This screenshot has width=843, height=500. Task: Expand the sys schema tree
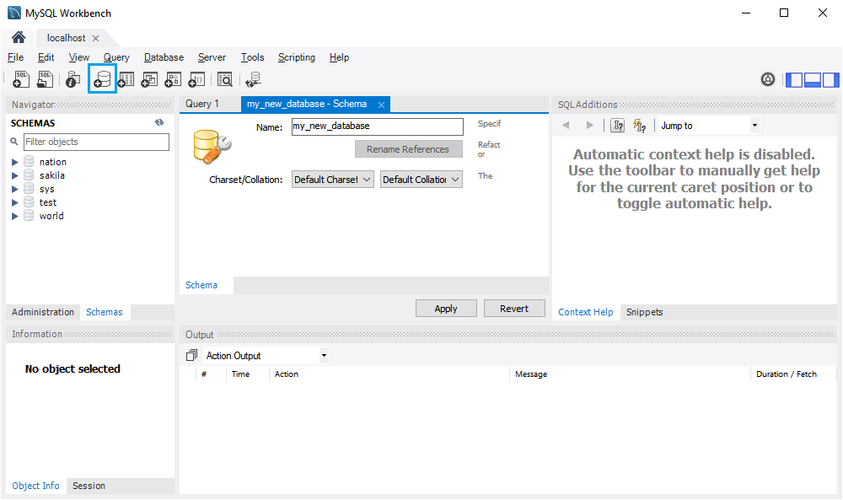tap(15, 189)
